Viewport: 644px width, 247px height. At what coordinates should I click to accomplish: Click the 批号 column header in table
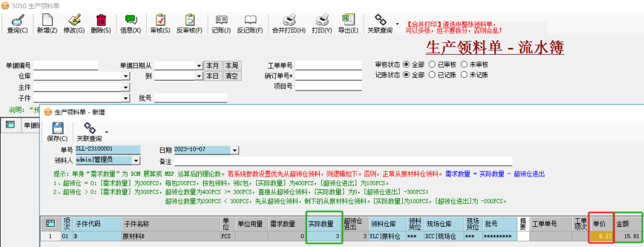point(500,224)
